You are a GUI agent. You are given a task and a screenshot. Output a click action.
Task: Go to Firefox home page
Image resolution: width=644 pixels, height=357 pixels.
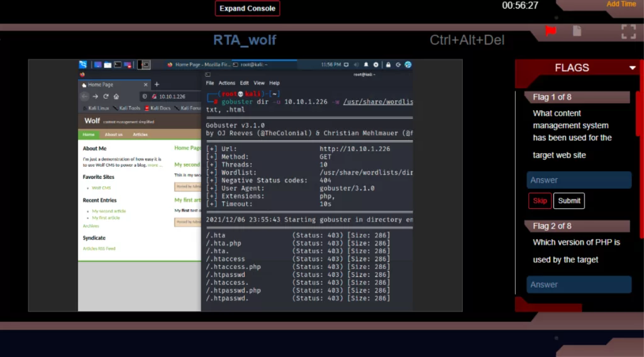[x=116, y=96]
